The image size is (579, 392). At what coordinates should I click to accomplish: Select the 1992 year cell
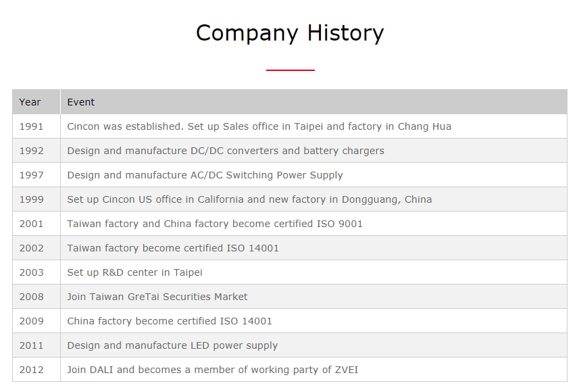click(36, 151)
